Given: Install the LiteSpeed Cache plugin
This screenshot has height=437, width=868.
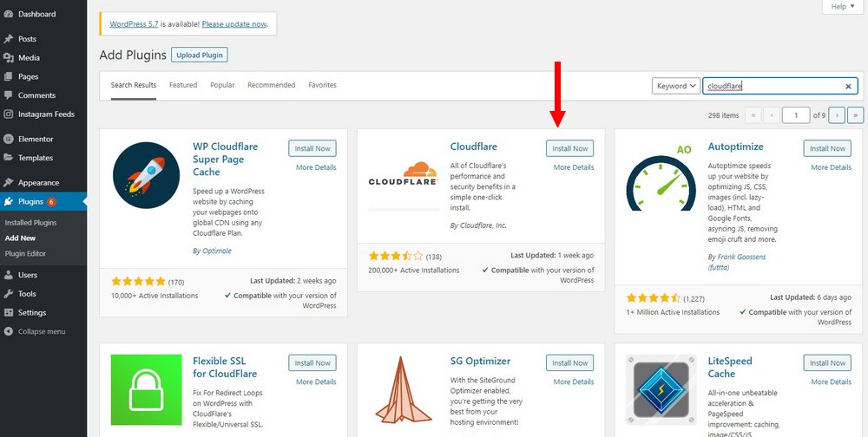Looking at the screenshot, I should click(x=827, y=363).
